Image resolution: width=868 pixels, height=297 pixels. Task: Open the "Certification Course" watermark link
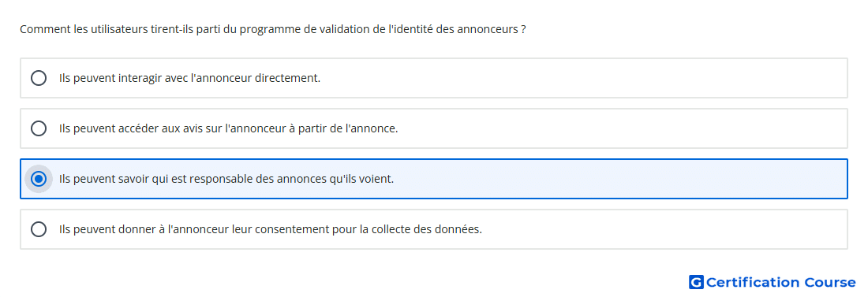click(x=773, y=283)
